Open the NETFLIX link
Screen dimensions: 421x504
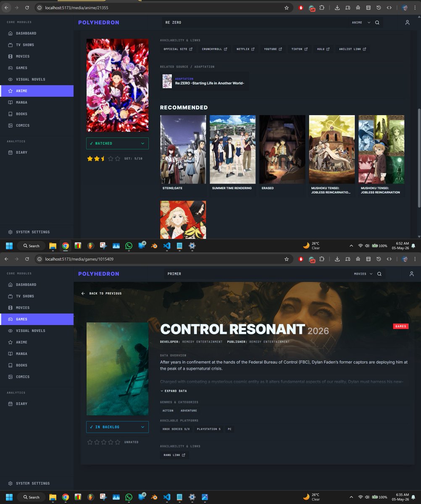point(245,49)
